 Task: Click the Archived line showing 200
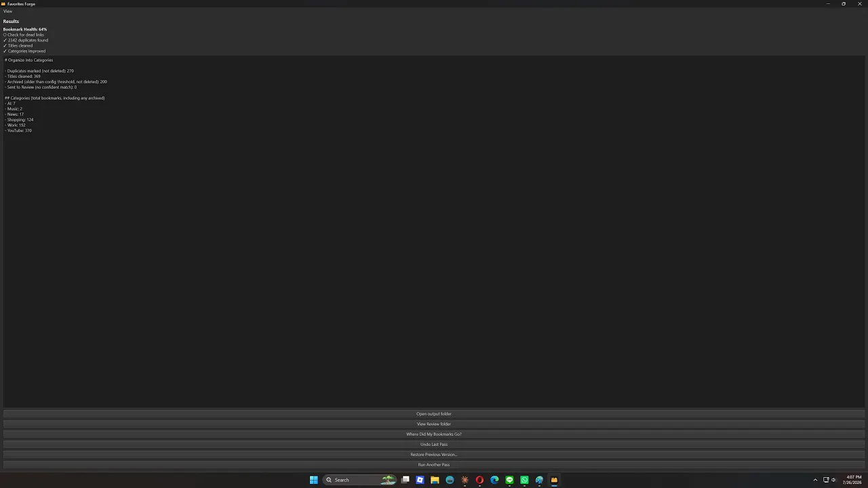56,82
